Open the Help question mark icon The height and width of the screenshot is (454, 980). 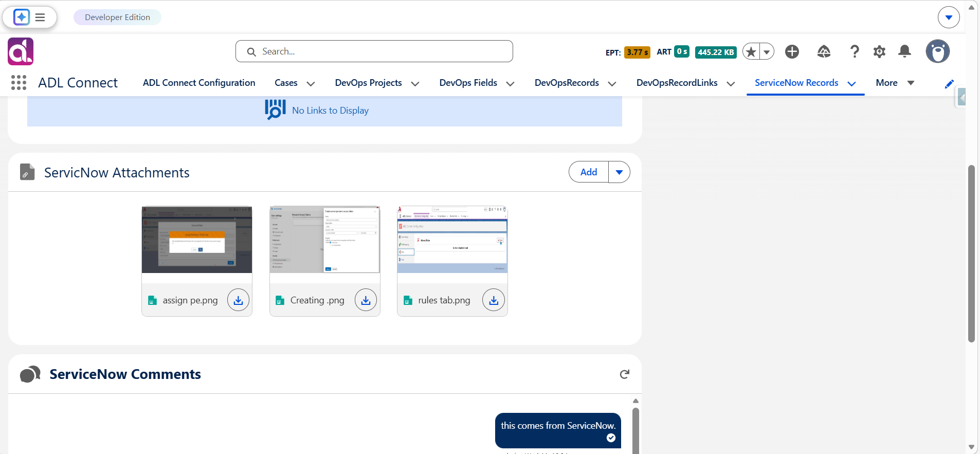854,51
